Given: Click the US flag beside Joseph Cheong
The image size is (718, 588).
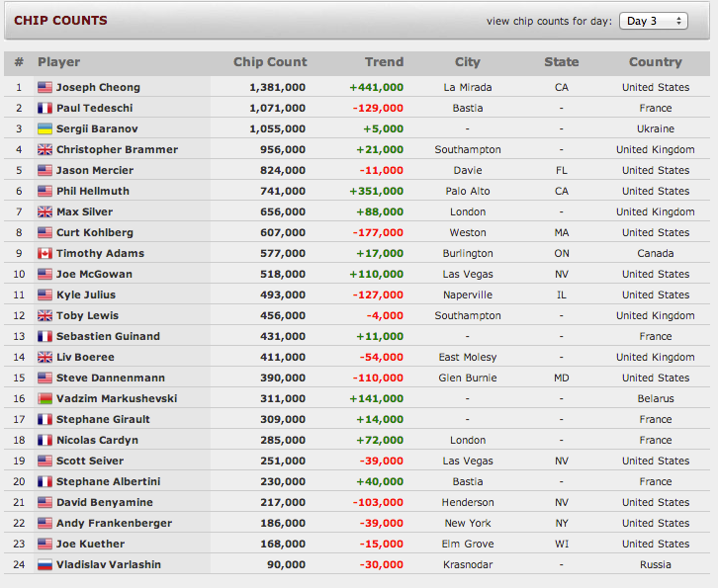Looking at the screenshot, I should pyautogui.click(x=45, y=87).
